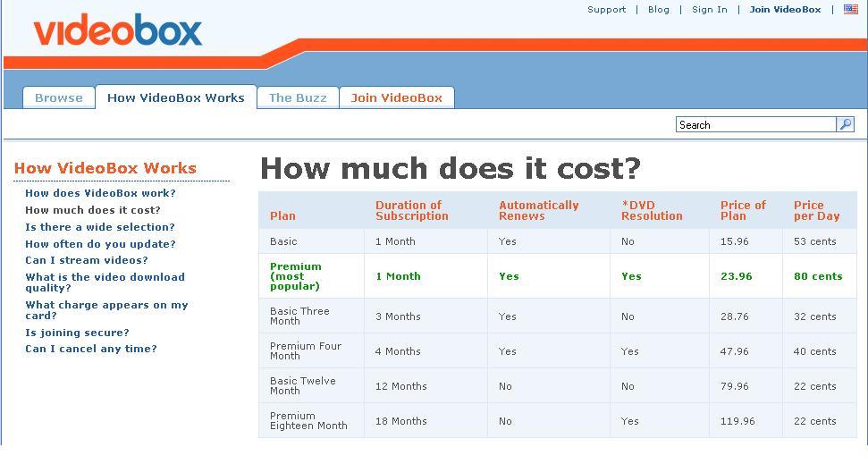The width and height of the screenshot is (868, 464).
Task: Visit the Blog link
Action: (x=659, y=10)
